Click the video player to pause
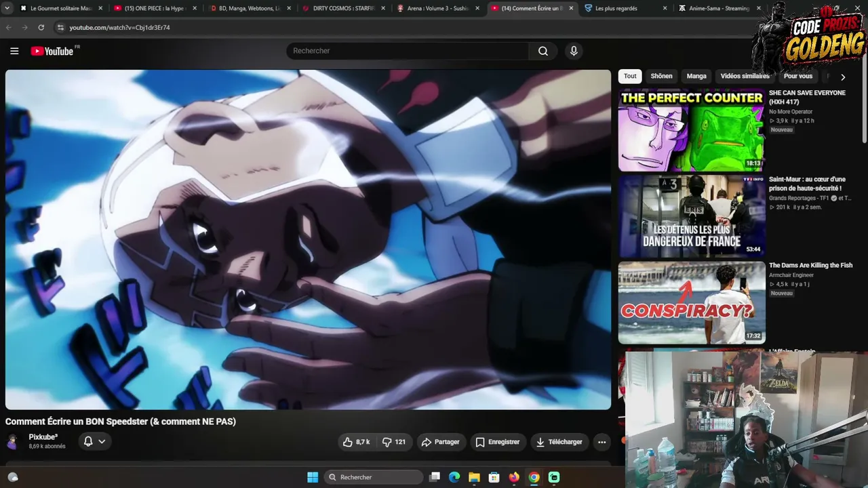Screen dimensions: 868x488 (x=308, y=239)
